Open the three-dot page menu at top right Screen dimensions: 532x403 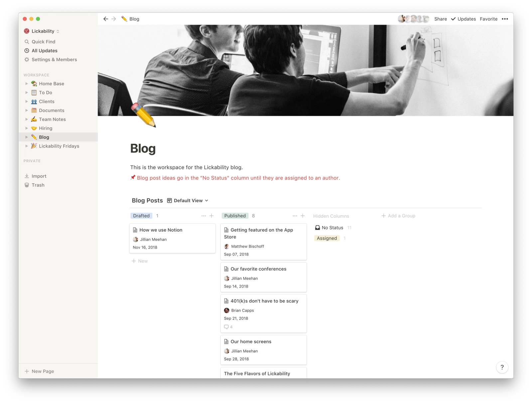[x=505, y=19]
